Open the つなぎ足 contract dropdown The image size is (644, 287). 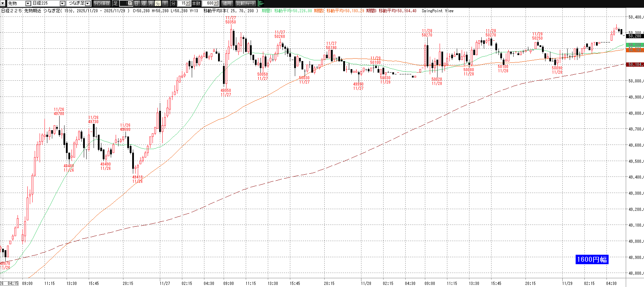click(x=88, y=4)
